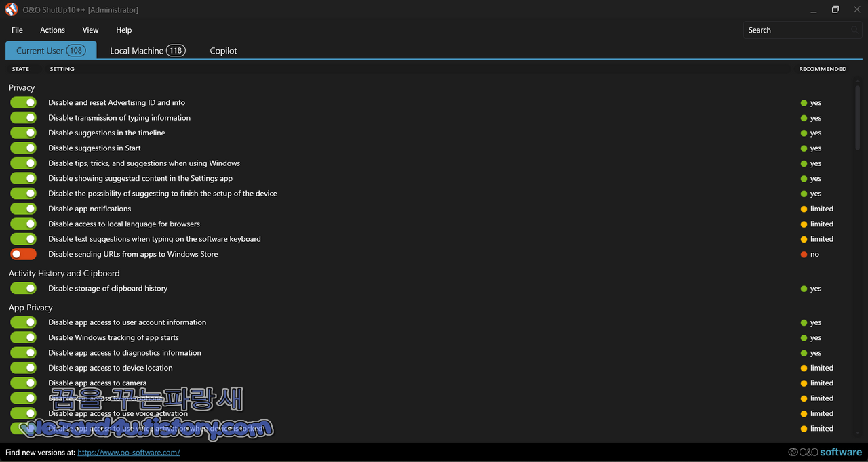Image resolution: width=868 pixels, height=462 pixels.
Task: Collapse Activity History and Clipboard section header
Action: tap(64, 273)
